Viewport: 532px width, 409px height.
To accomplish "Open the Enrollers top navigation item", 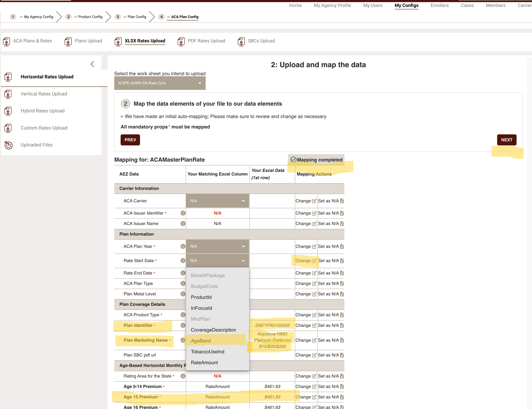I will point(439,5).
